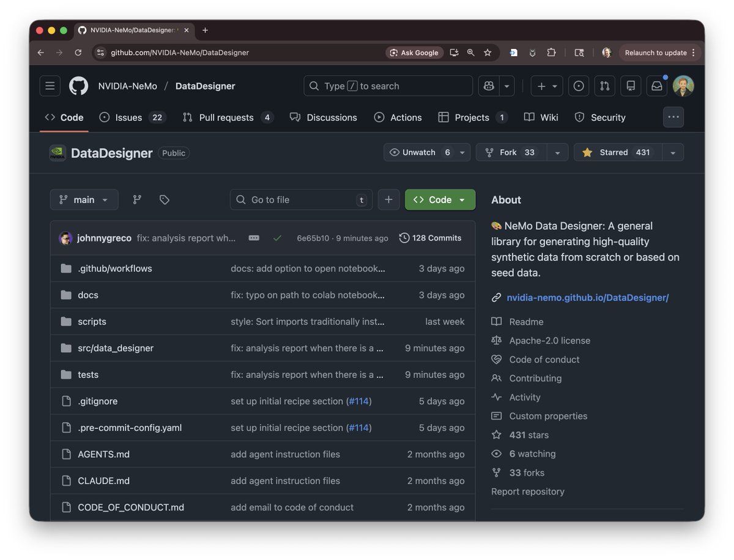This screenshot has height=560, width=734.
Task: Open the src/data_designer folder
Action: point(116,348)
